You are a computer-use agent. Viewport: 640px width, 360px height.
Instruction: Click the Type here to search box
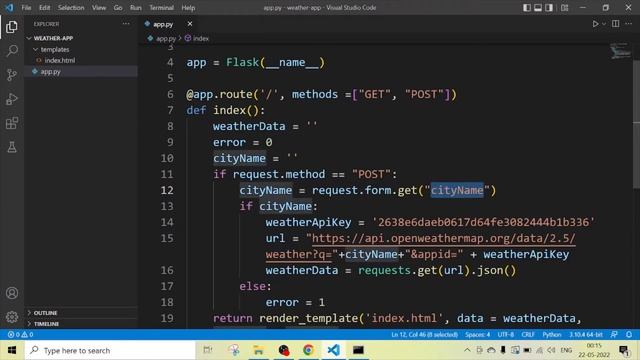[x=110, y=350]
